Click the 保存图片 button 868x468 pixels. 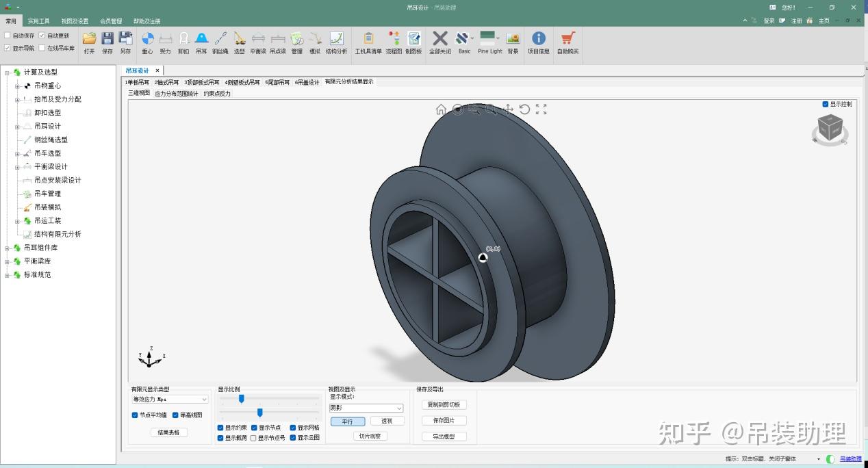coord(444,420)
